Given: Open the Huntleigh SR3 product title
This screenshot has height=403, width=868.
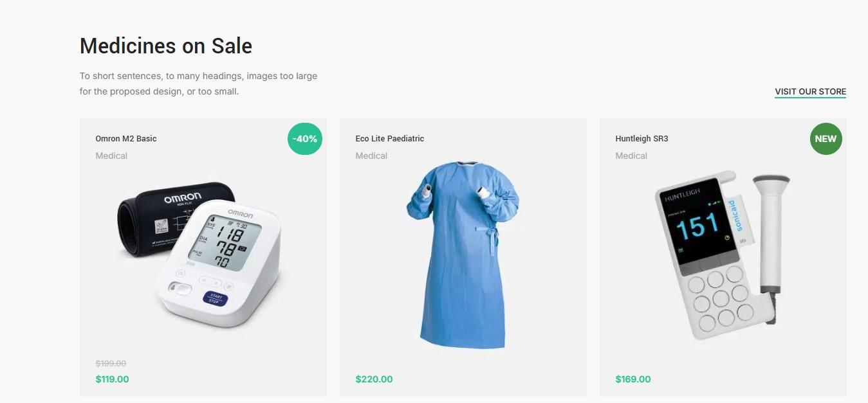Looking at the screenshot, I should (x=642, y=138).
